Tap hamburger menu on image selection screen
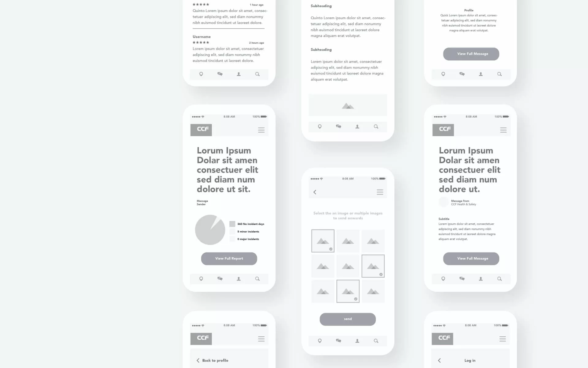Screen dimensions: 588x368 coord(380,192)
